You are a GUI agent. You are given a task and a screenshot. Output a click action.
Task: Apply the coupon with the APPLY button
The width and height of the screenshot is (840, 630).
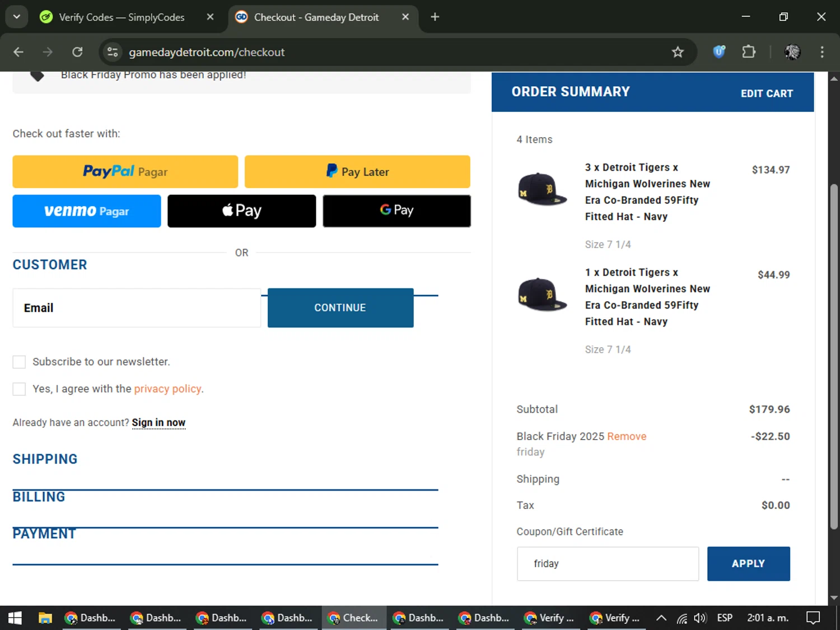(749, 564)
